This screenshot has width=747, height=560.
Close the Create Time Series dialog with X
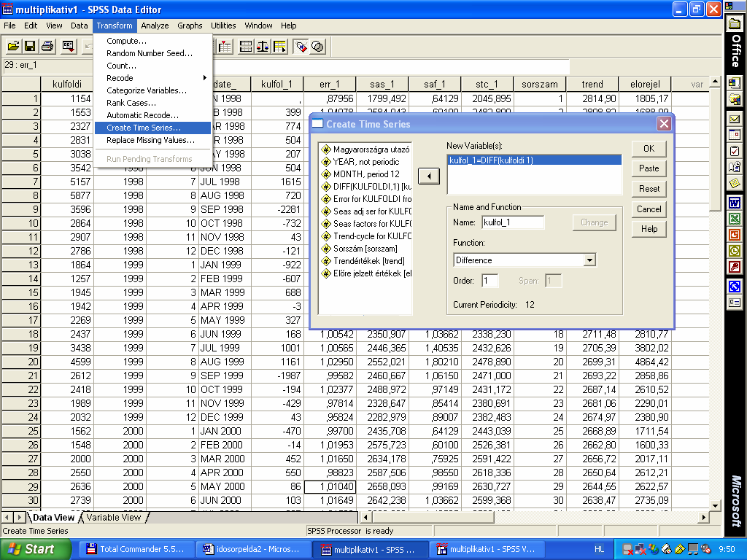click(664, 124)
